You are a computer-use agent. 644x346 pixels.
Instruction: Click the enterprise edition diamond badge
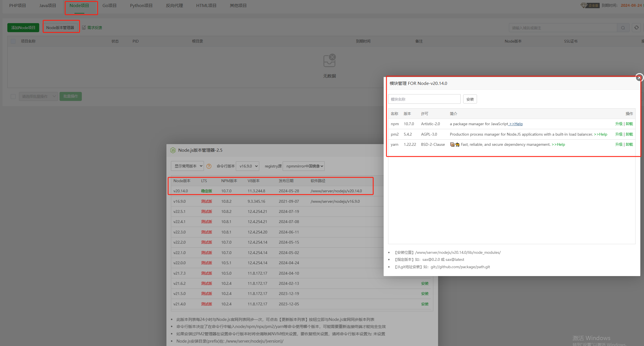tap(590, 5)
